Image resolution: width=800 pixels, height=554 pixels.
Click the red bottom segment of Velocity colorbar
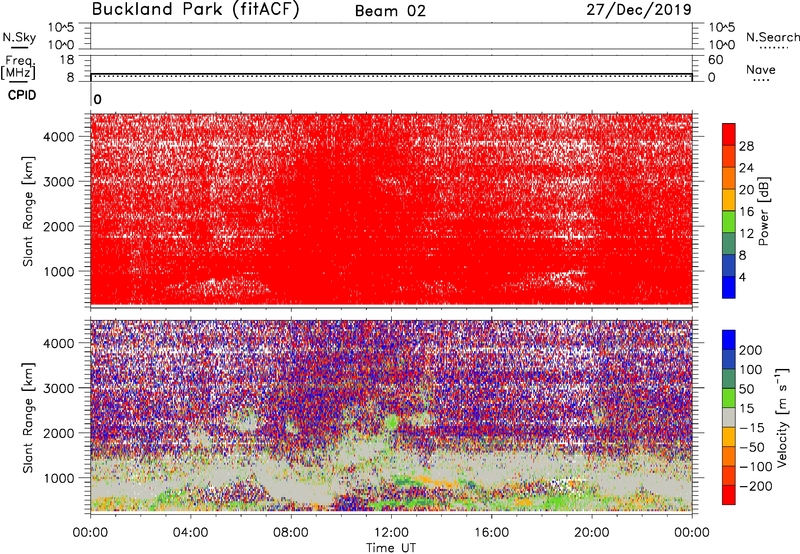pos(729,495)
